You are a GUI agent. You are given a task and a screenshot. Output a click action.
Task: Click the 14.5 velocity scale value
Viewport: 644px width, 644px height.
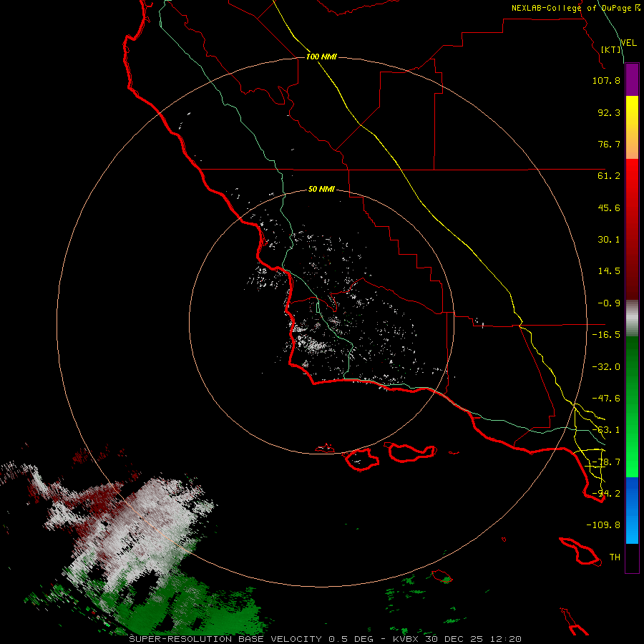[609, 271]
